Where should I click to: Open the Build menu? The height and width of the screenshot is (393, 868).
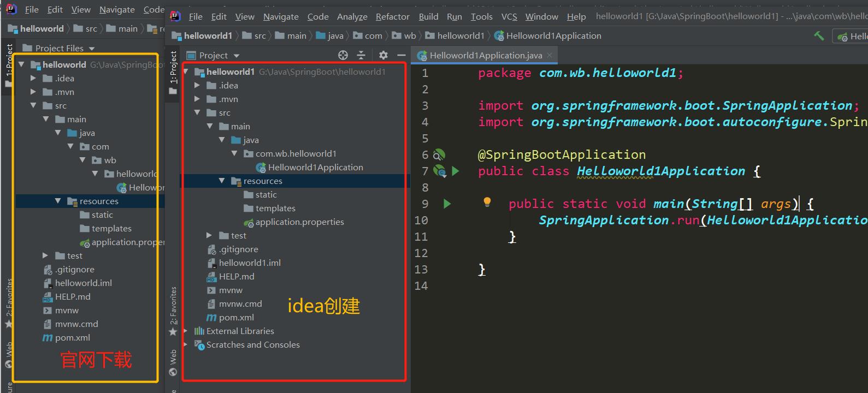point(428,16)
